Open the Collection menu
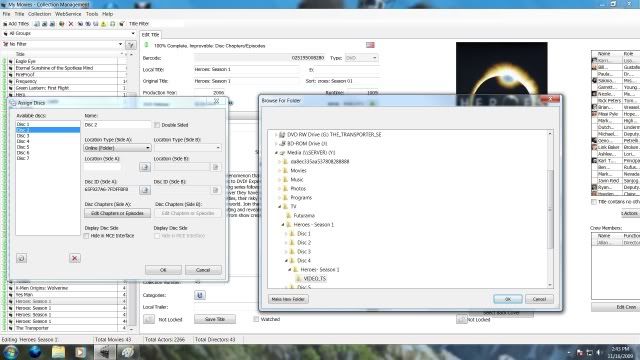This screenshot has width=640, height=360. pos(39,14)
